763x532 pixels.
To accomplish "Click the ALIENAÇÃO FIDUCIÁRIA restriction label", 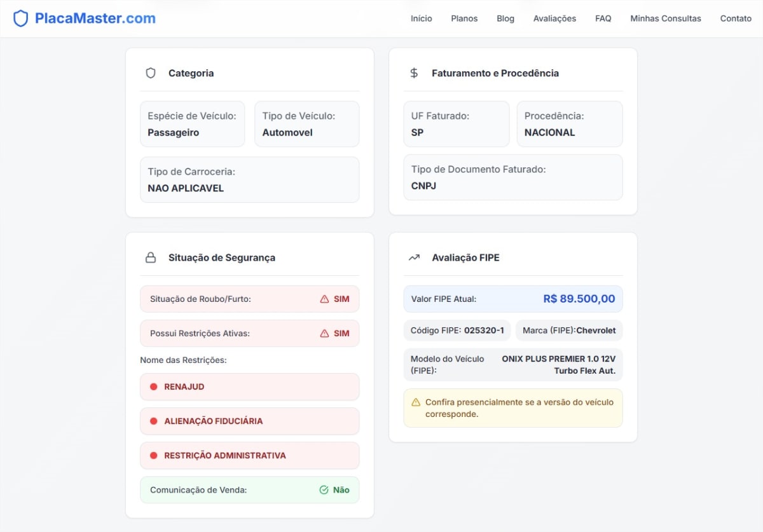I will [x=214, y=421].
